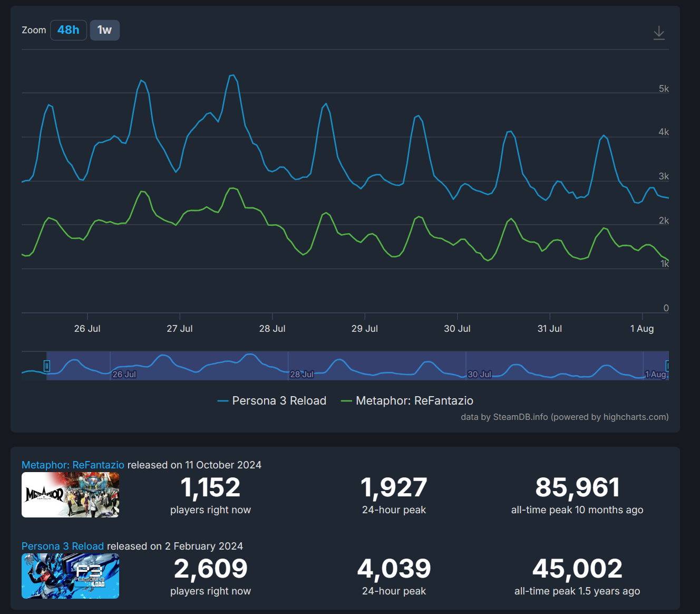700x614 pixels.
Task: Click 'all-time peak 1.5 years ago' caption
Action: coord(577,591)
